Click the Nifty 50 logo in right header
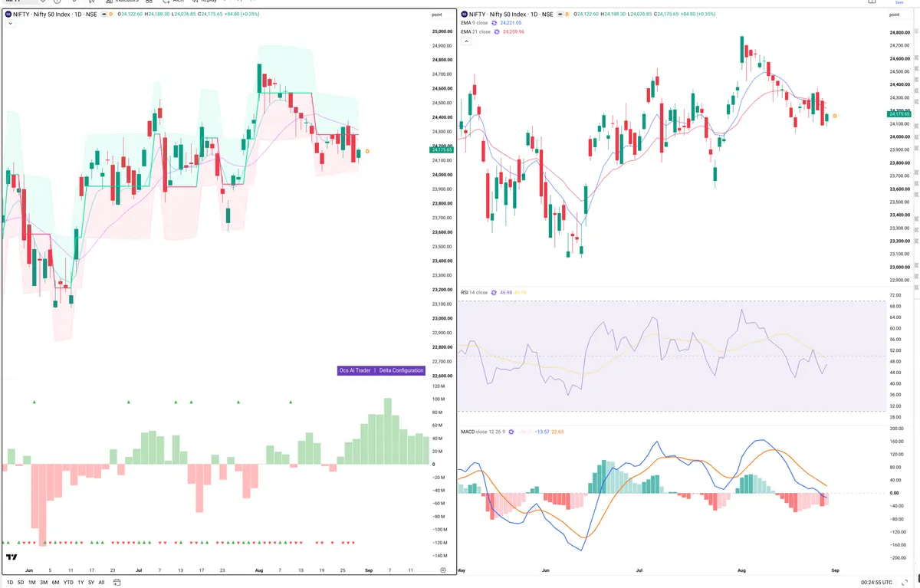The image size is (920, 588). pyautogui.click(x=464, y=14)
